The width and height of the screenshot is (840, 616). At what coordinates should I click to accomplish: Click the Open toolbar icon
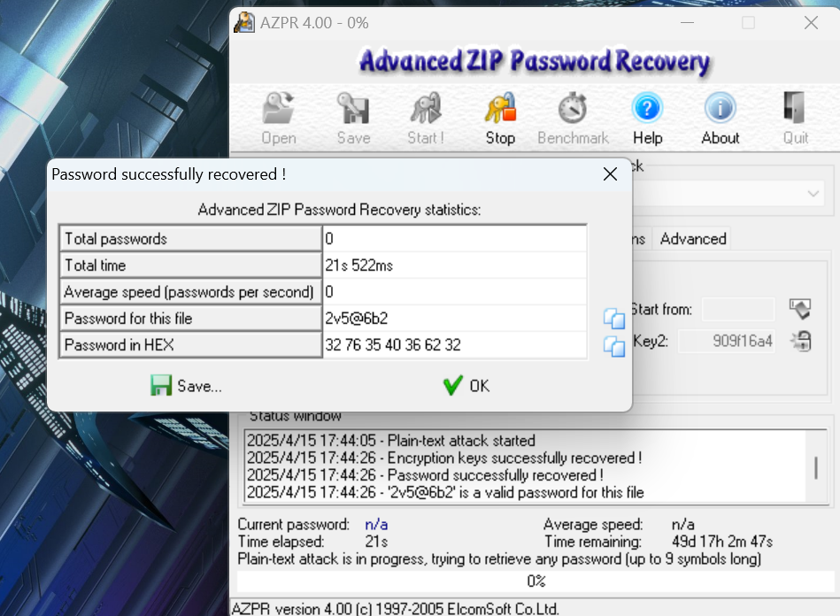pos(279,109)
